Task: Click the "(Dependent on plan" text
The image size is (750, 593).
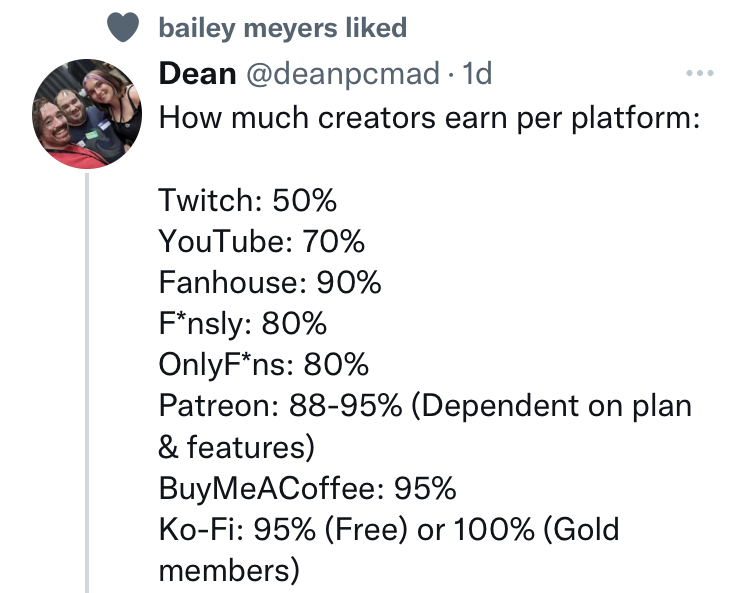Action: (551, 406)
